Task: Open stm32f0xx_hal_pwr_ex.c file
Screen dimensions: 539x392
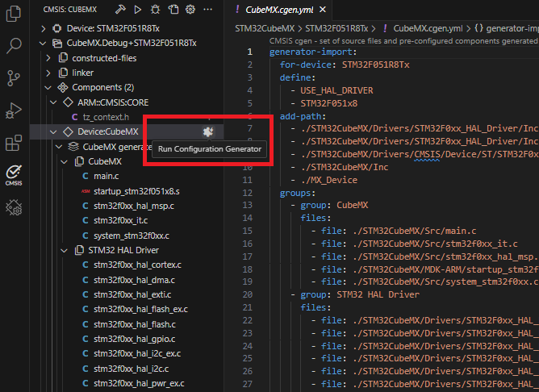Action: point(139,383)
